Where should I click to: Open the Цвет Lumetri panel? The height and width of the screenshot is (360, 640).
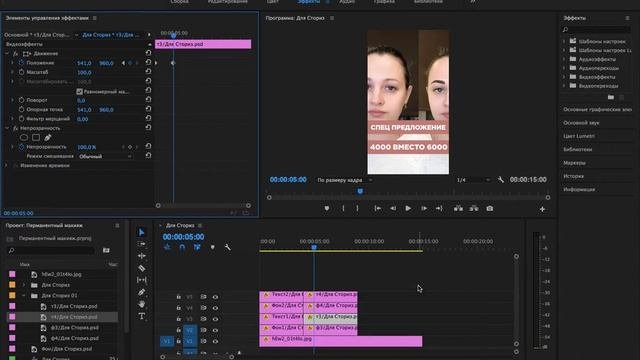(x=579, y=136)
